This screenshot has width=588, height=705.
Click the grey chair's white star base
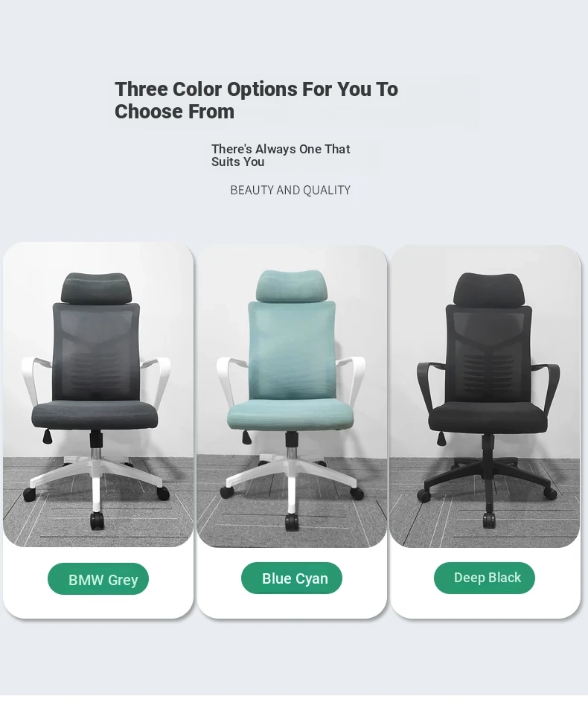pos(97,476)
